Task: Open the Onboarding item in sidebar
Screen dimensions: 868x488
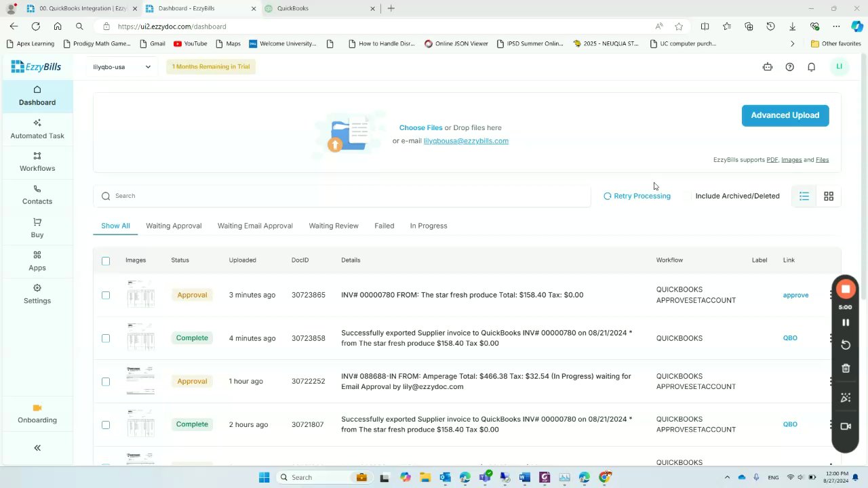Action: coord(37,414)
